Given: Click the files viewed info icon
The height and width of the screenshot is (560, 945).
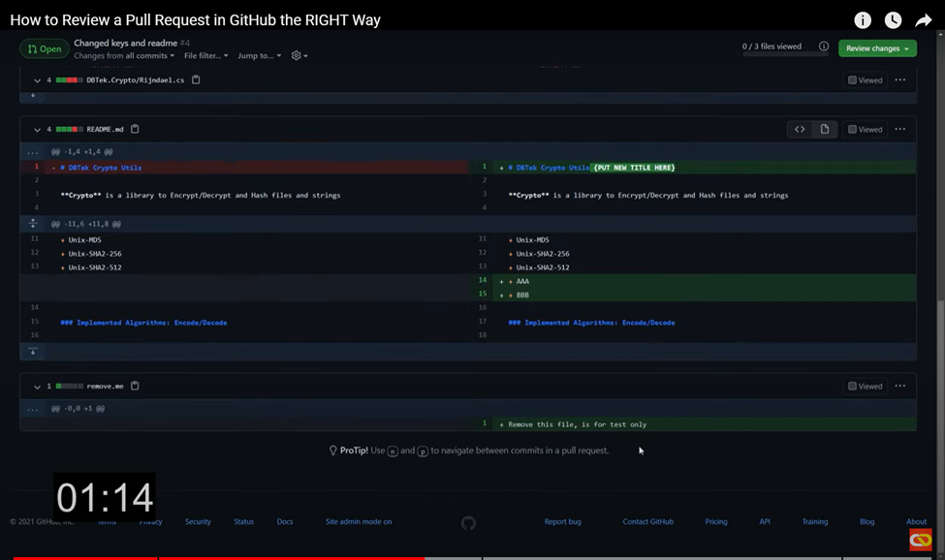Looking at the screenshot, I should pos(824,47).
